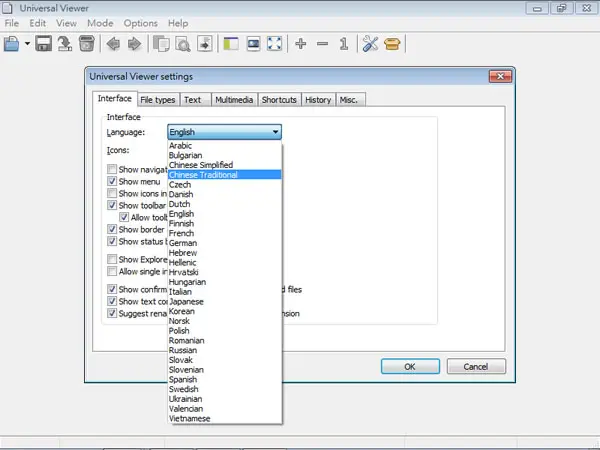Switch to the Multimedia tab
600x450 pixels.
tap(234, 100)
